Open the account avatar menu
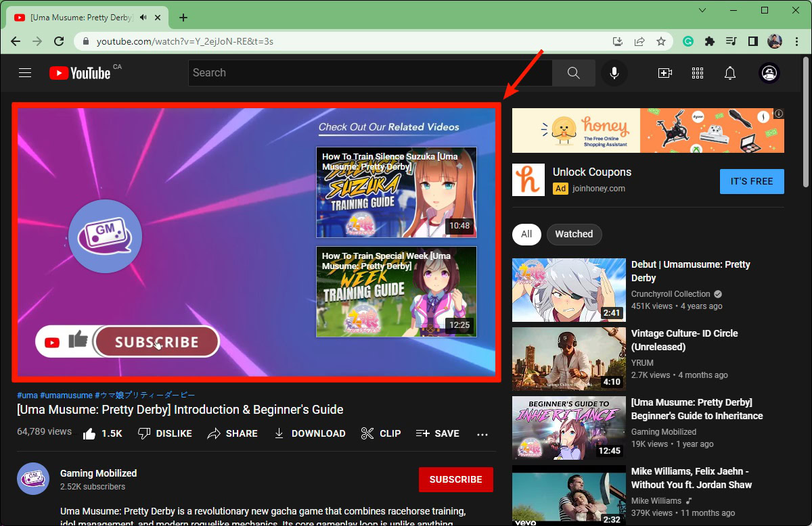The height and width of the screenshot is (526, 812). coord(770,73)
